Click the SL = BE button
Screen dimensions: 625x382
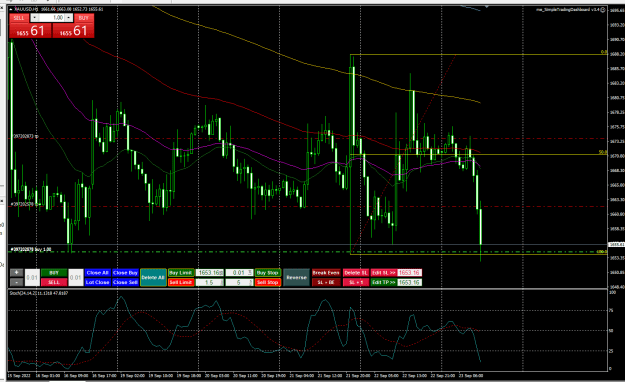click(326, 282)
